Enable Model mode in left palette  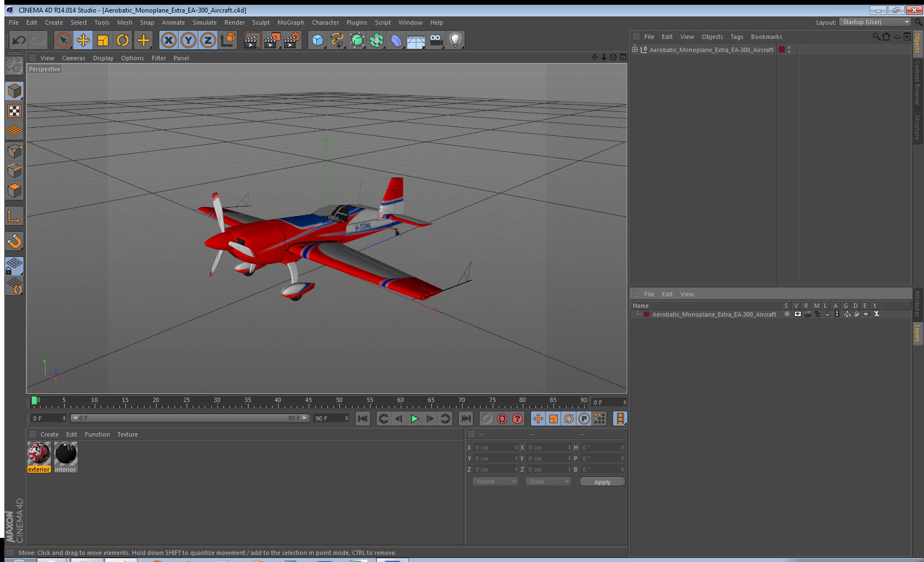tap(14, 91)
